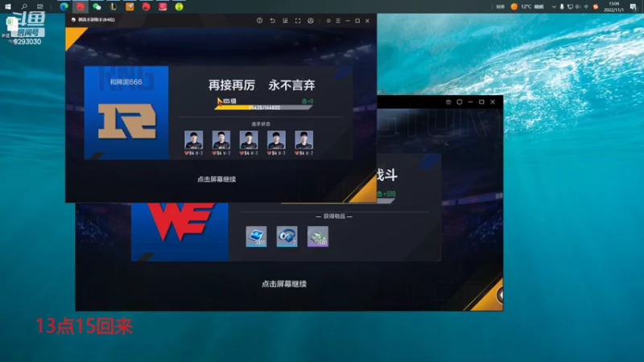
Task: Click the headphones reward item
Action: click(287, 237)
